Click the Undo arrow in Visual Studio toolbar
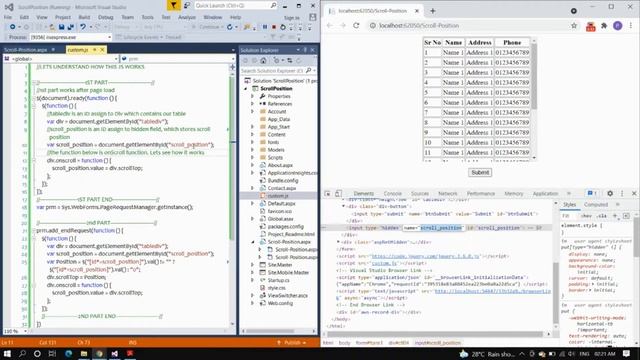 83,27
